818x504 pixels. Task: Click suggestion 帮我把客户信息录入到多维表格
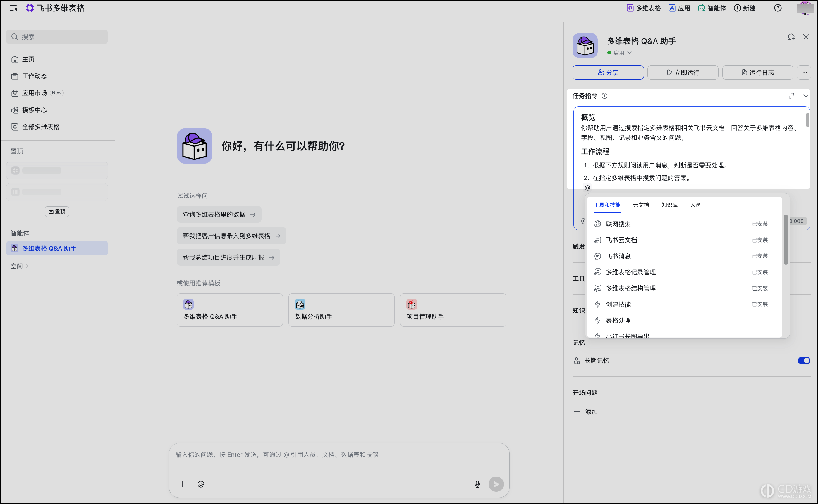point(231,236)
